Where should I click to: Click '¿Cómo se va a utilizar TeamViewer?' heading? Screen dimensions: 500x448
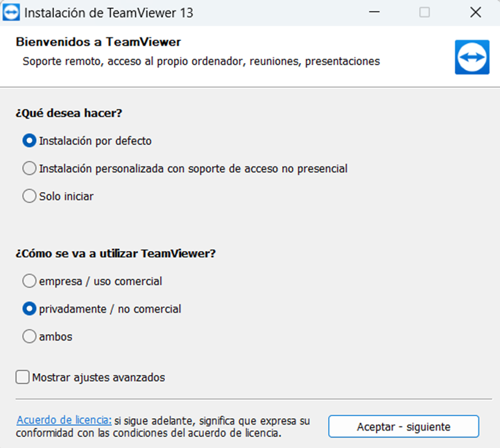pos(116,254)
